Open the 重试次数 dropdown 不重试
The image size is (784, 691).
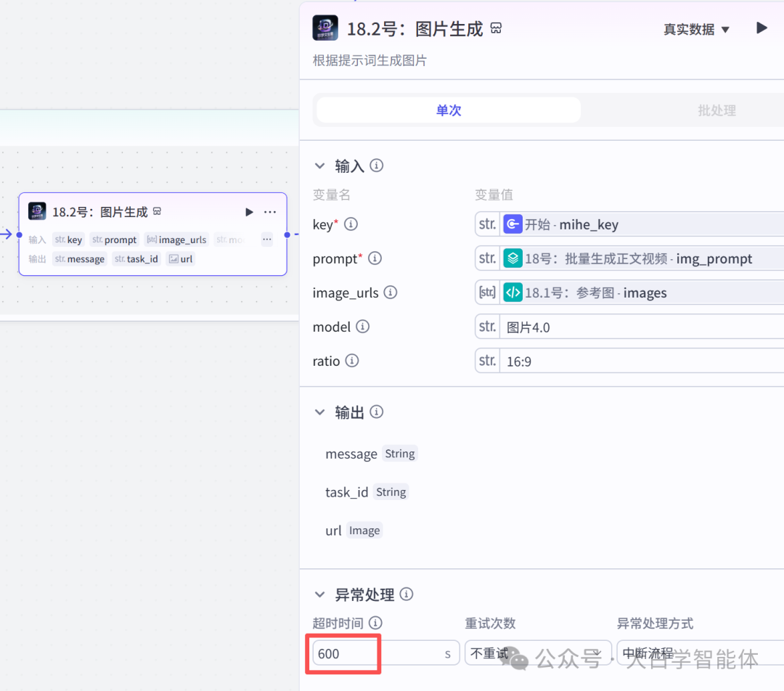point(538,653)
